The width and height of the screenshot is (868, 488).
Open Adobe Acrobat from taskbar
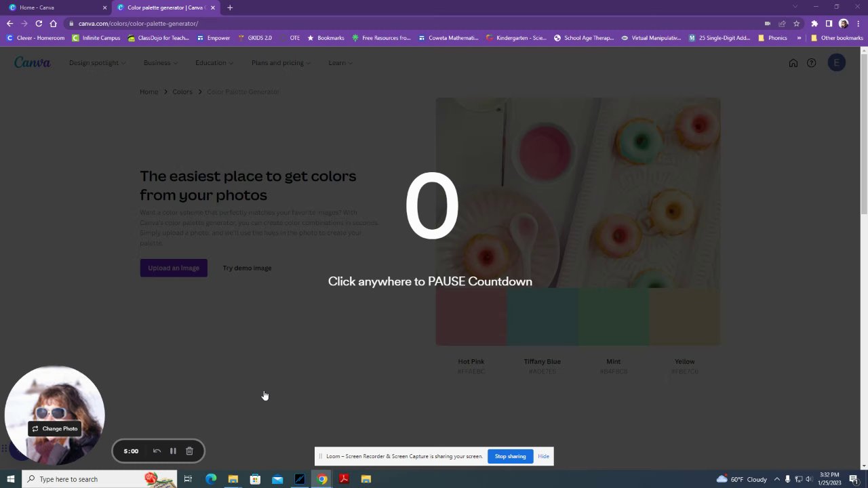[344, 479]
